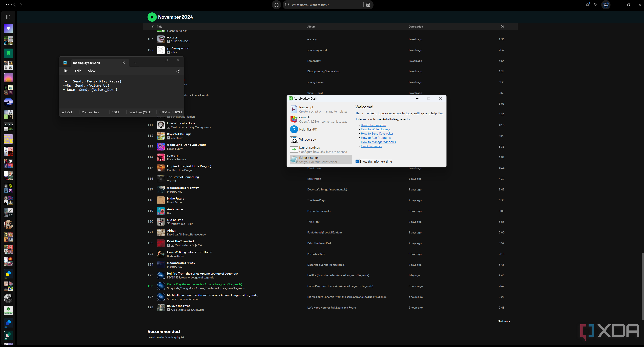Image resolution: width=644 pixels, height=347 pixels.
Task: Select the mediaplayback.ahk editor Edit menu
Action: click(78, 71)
